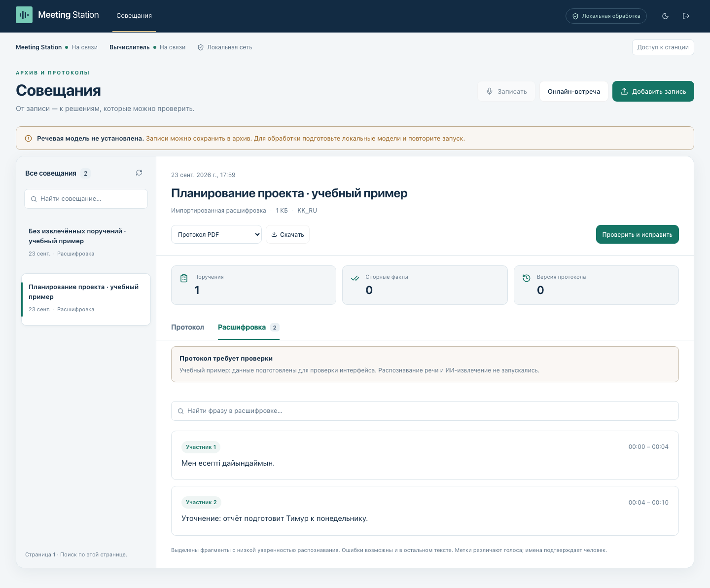Image resolution: width=710 pixels, height=588 pixels.
Task: Click the logout arrow icon
Action: point(686,16)
